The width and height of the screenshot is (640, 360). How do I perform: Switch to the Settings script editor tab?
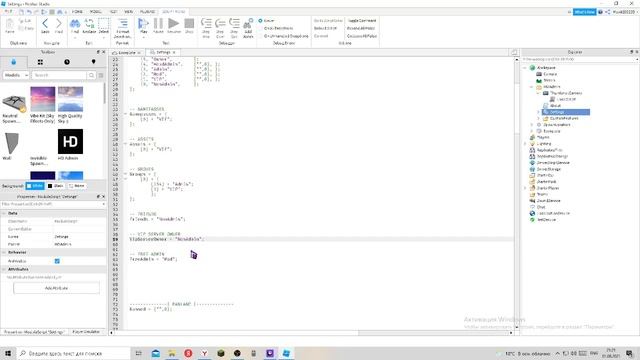point(163,53)
